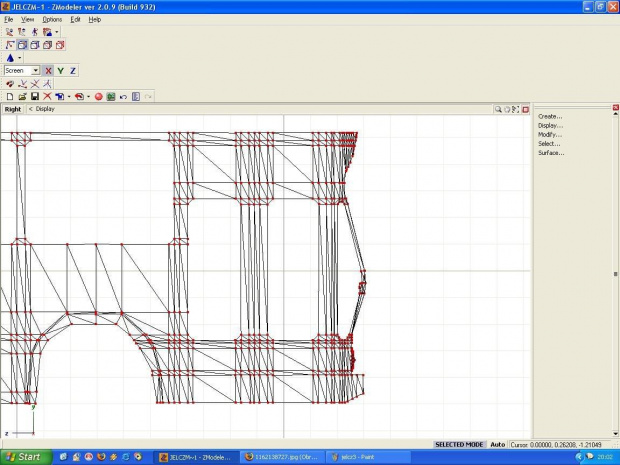The image size is (620, 465).
Task: Expand the Modify... tools section
Action: tap(550, 135)
